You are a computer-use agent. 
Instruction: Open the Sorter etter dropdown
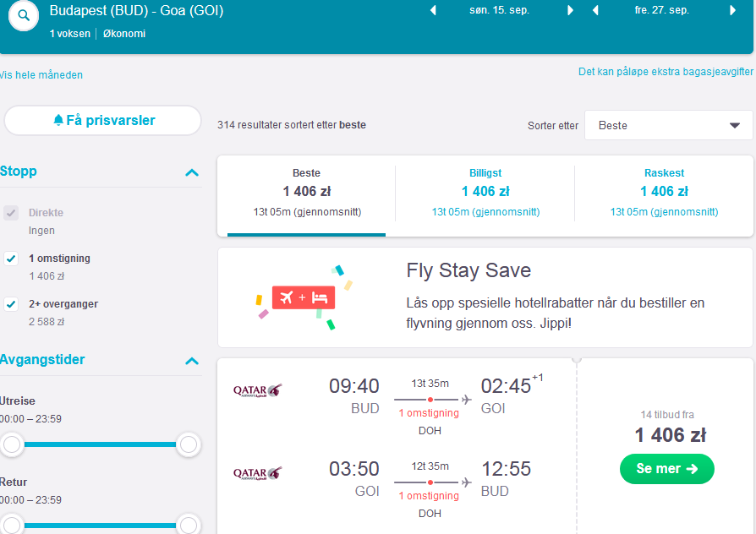668,125
